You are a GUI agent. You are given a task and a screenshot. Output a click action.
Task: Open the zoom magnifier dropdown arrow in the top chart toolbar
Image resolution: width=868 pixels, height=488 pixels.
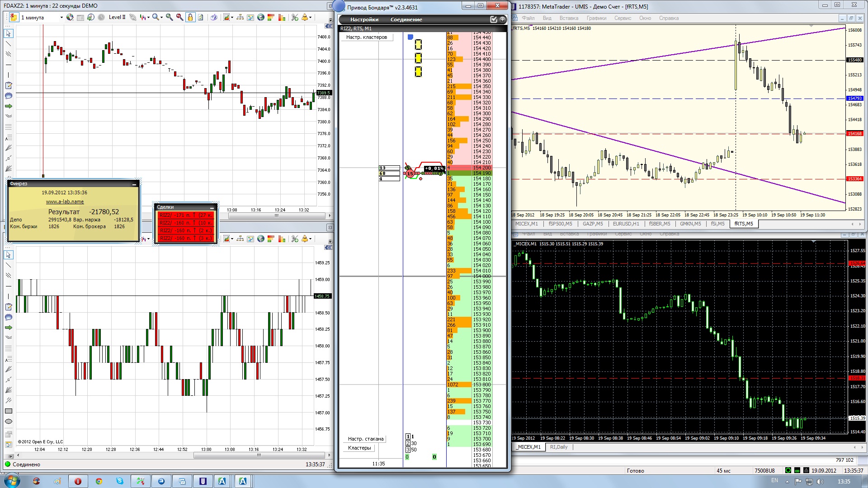[x=161, y=18]
